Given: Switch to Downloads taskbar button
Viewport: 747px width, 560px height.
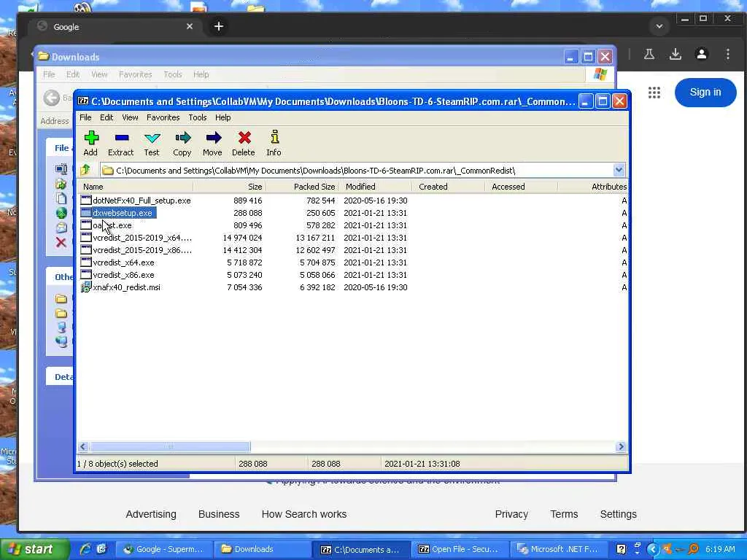Looking at the screenshot, I should [x=261, y=549].
